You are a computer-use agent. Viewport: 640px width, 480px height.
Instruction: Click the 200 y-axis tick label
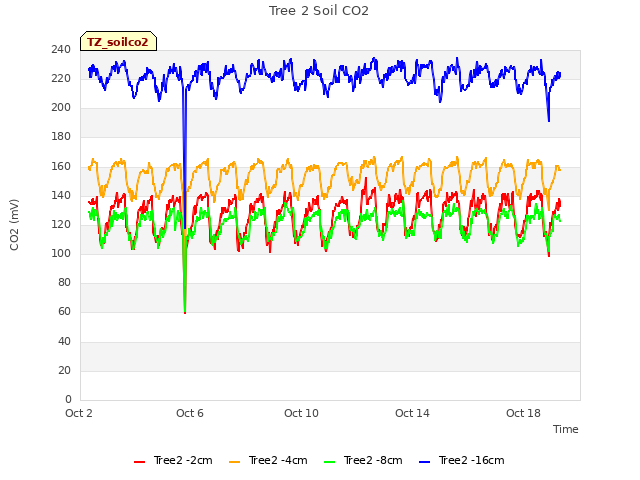pyautogui.click(x=61, y=108)
